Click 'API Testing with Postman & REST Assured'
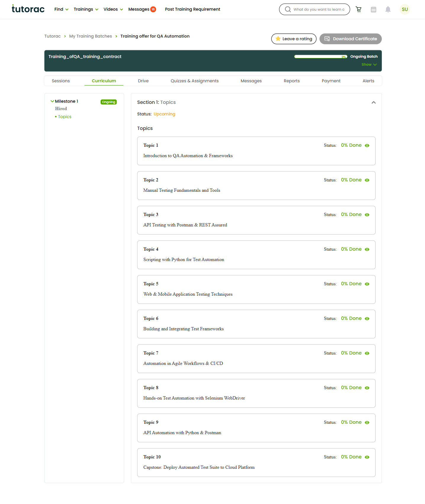Screen dimensions: 425x504 [x=185, y=225]
